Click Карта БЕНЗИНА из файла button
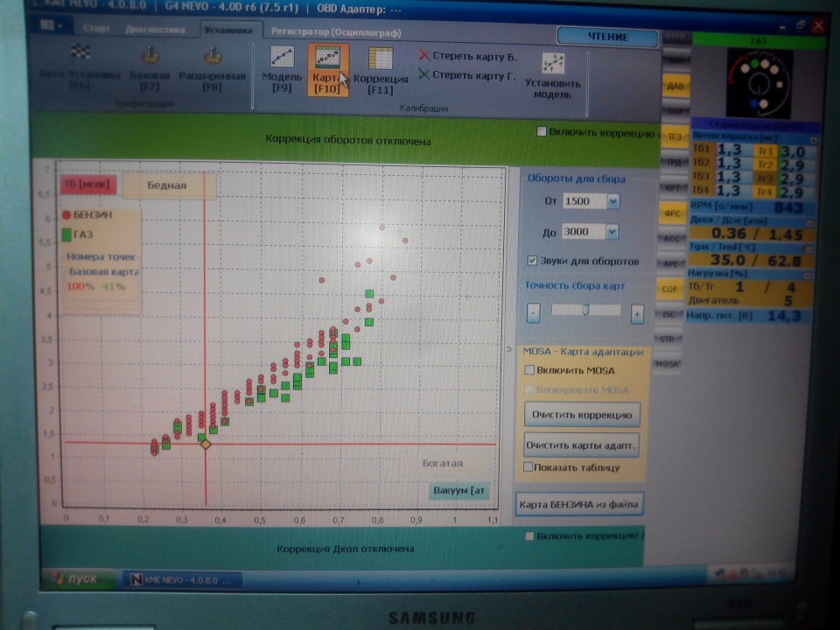 tap(579, 504)
